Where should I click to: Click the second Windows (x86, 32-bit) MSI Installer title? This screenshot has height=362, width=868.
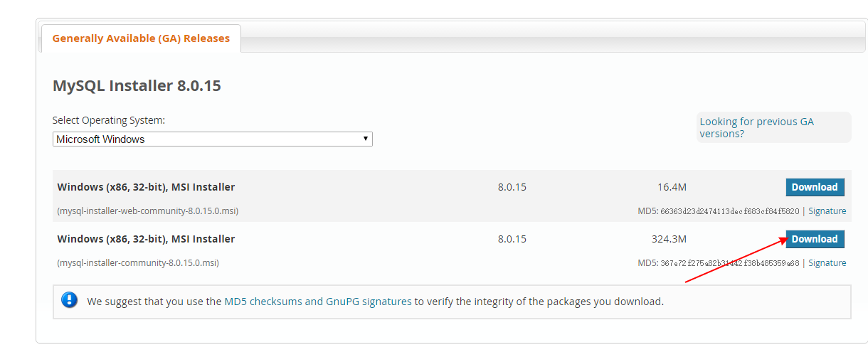click(146, 239)
